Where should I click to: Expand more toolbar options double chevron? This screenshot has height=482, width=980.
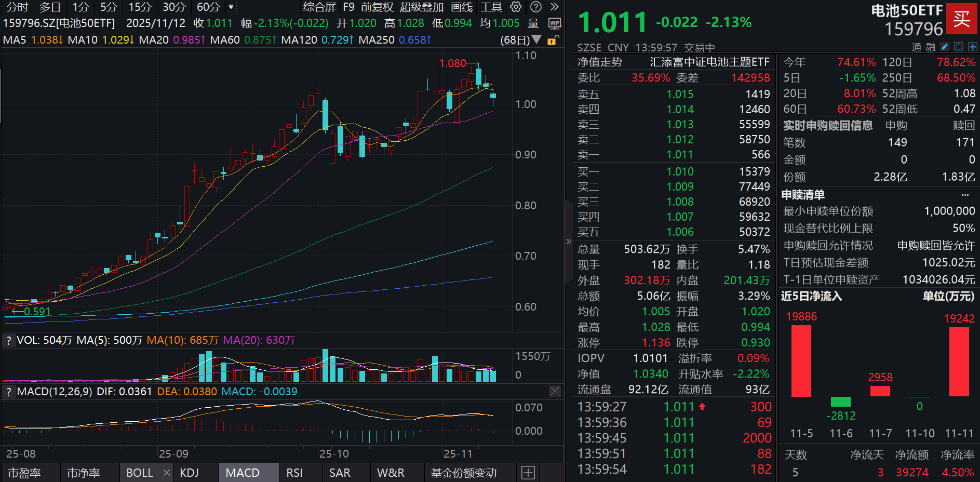[554, 7]
